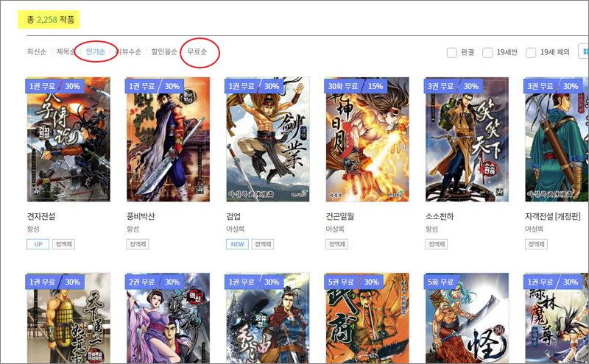Sort by 최신순 (newest)
This screenshot has width=589, height=364.
(36, 51)
